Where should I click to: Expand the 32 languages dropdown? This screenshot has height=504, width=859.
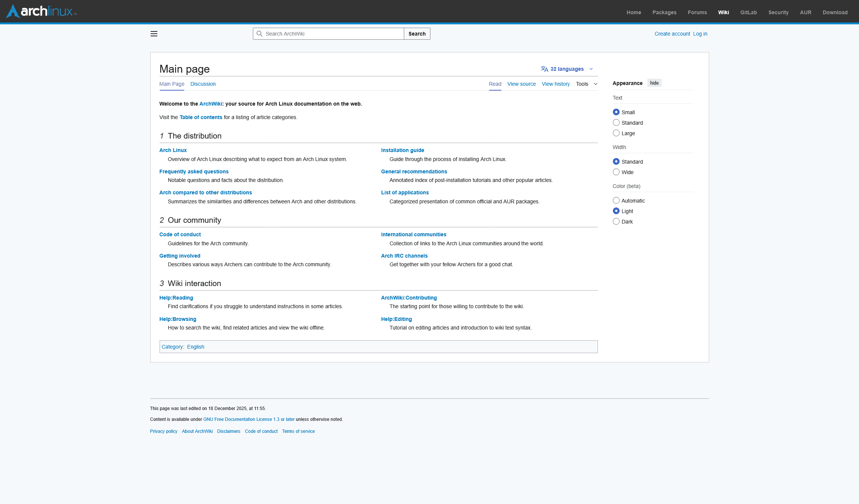click(x=567, y=69)
